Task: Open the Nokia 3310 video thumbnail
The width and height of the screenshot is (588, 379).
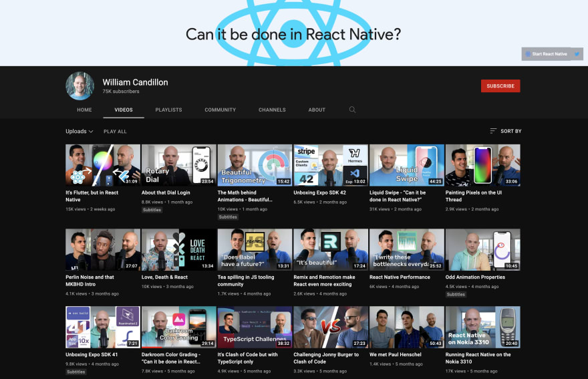Action: coord(482,328)
